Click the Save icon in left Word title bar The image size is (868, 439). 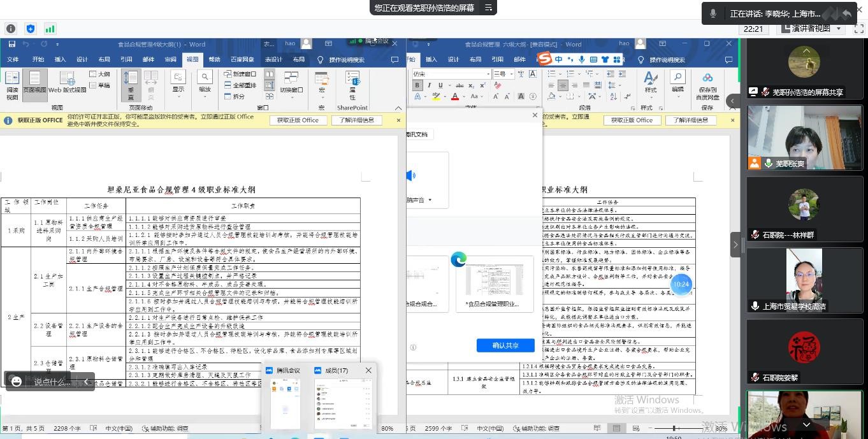tap(11, 44)
